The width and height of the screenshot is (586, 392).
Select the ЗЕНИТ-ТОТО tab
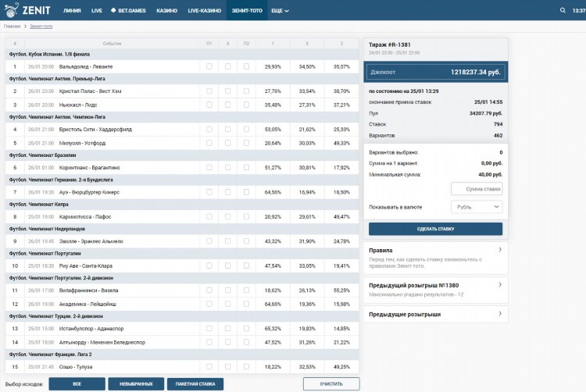click(247, 10)
